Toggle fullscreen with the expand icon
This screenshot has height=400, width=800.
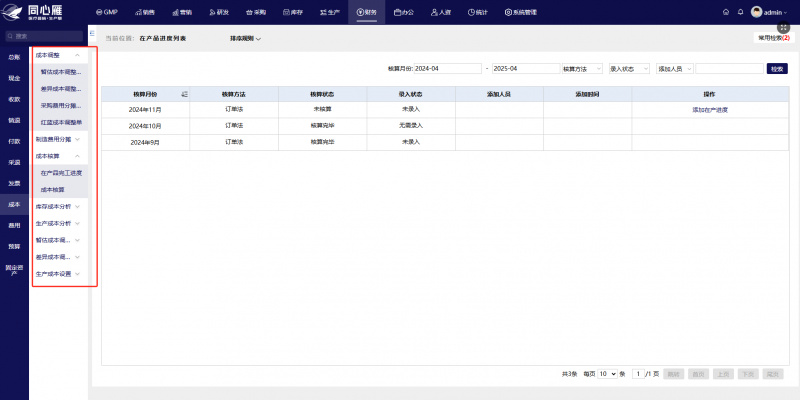[x=783, y=28]
